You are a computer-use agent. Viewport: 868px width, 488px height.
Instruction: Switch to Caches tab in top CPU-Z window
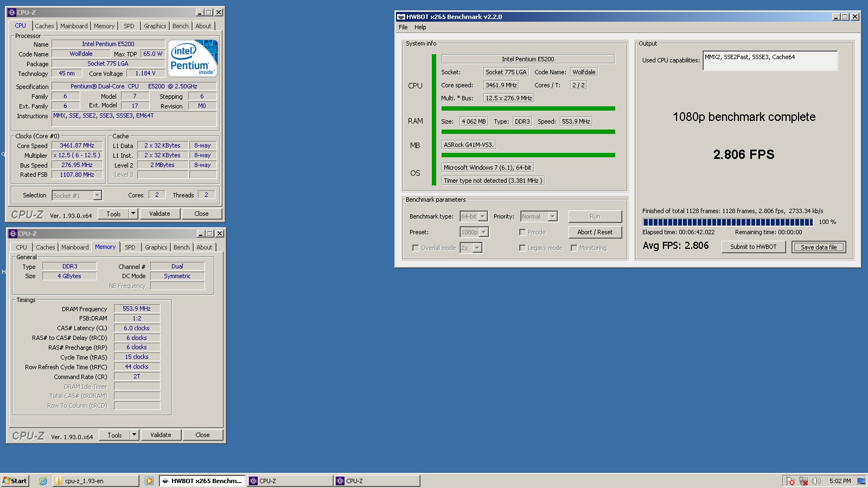44,26
